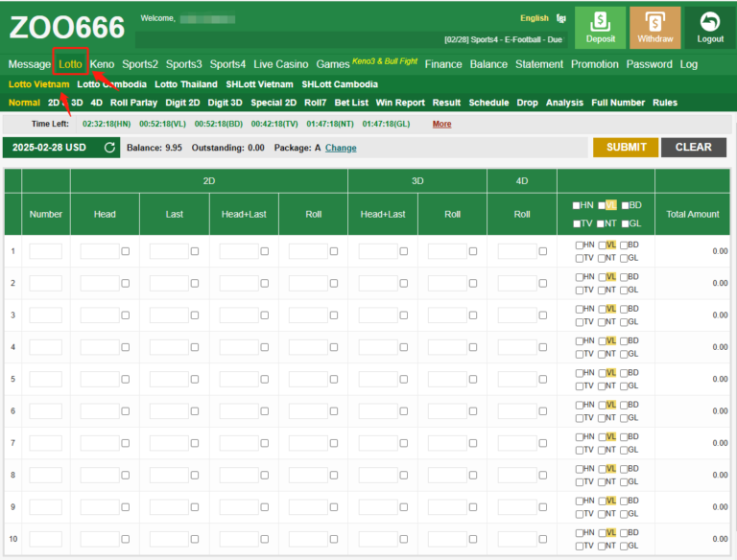The image size is (737, 560).
Task: Check the HN checkbox in row 1
Action: click(579, 245)
